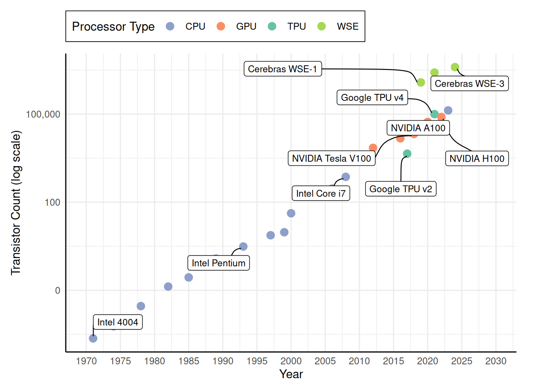Click the 1971 Intel 4004 data point
Screen dimensions: 549x392
coord(93,338)
